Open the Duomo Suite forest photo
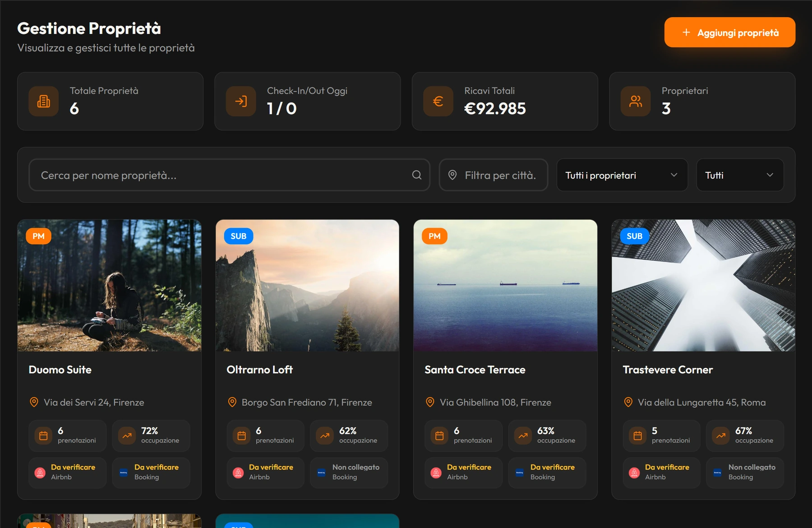 [x=109, y=285]
